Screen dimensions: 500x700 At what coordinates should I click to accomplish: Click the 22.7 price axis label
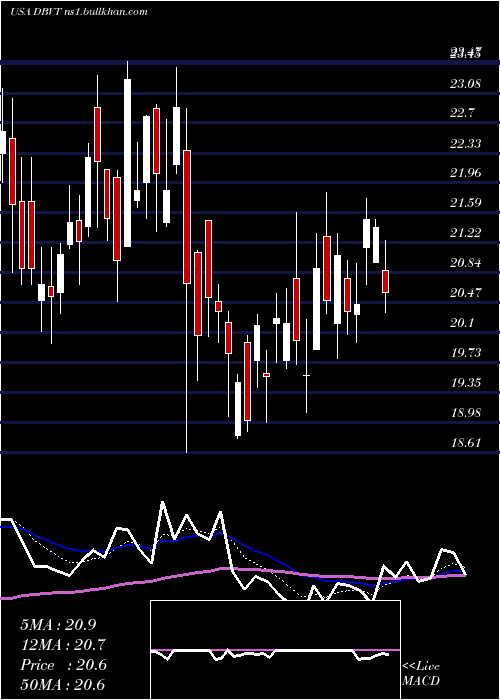click(462, 113)
